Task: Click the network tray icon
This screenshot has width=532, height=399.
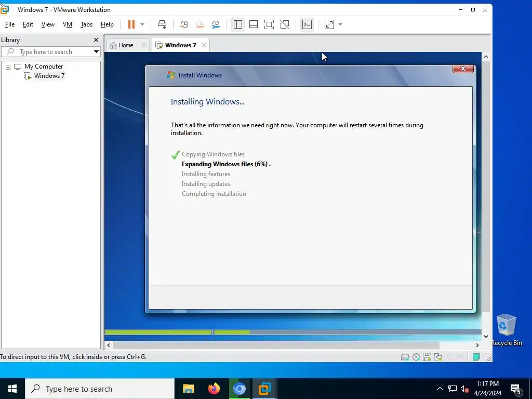Action: 453,389
